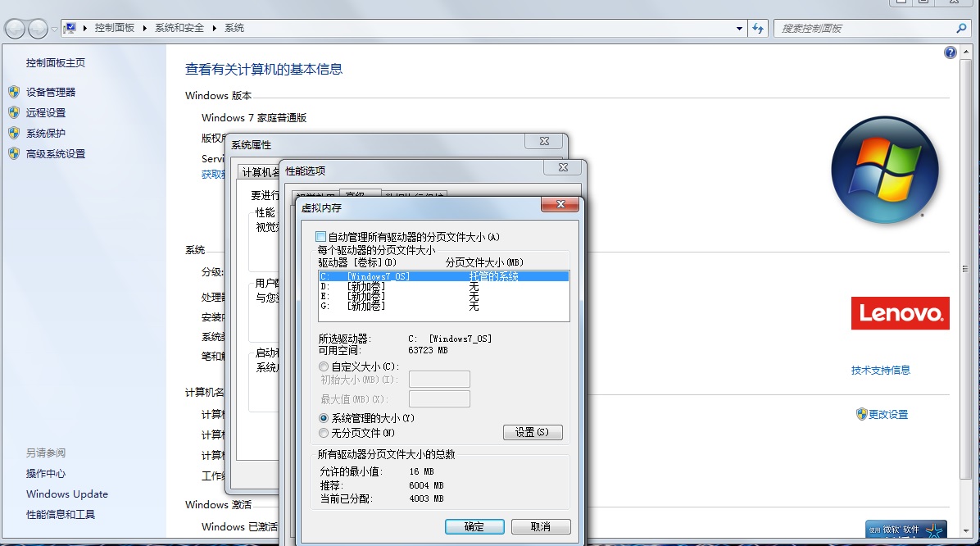This screenshot has width=980, height=546.
Task: Expand the arrow after 控制面板 breadcrumb
Action: tap(145, 28)
